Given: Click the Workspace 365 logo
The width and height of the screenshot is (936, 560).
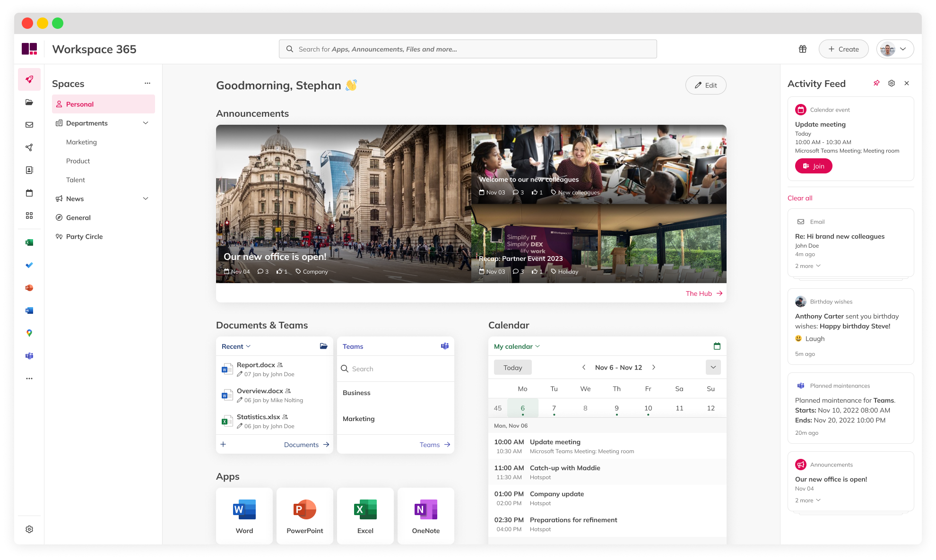Looking at the screenshot, I should tap(29, 49).
